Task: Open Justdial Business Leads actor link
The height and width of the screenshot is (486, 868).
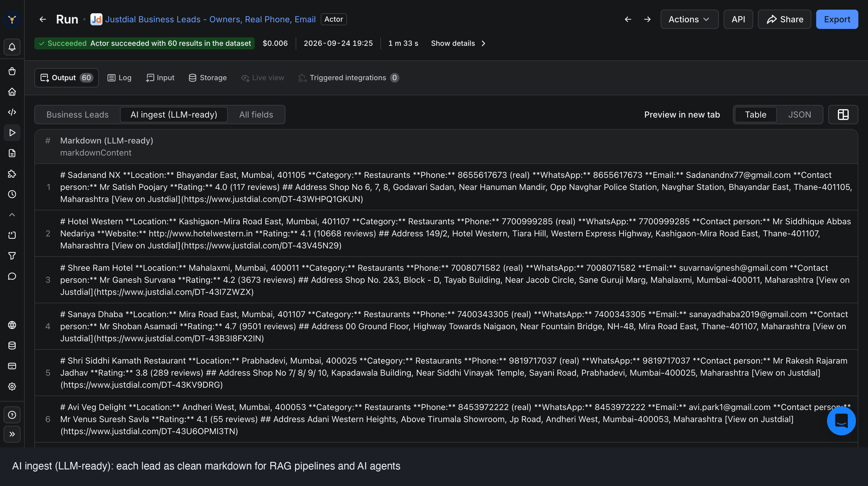Action: pyautogui.click(x=210, y=19)
